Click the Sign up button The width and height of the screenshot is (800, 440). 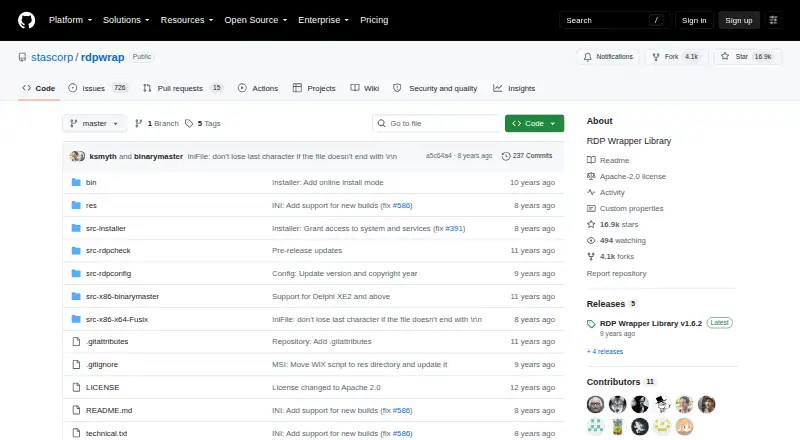[739, 20]
